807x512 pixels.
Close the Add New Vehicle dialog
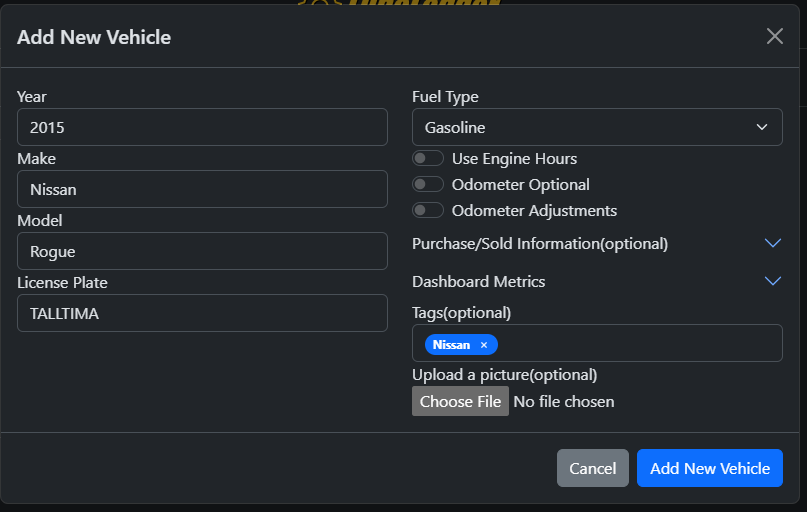[774, 36]
